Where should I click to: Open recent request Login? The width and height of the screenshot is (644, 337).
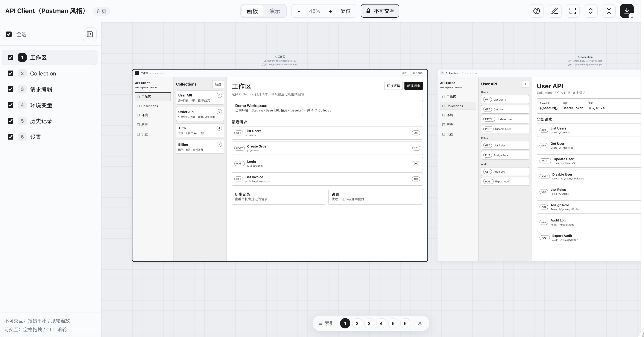(x=327, y=164)
